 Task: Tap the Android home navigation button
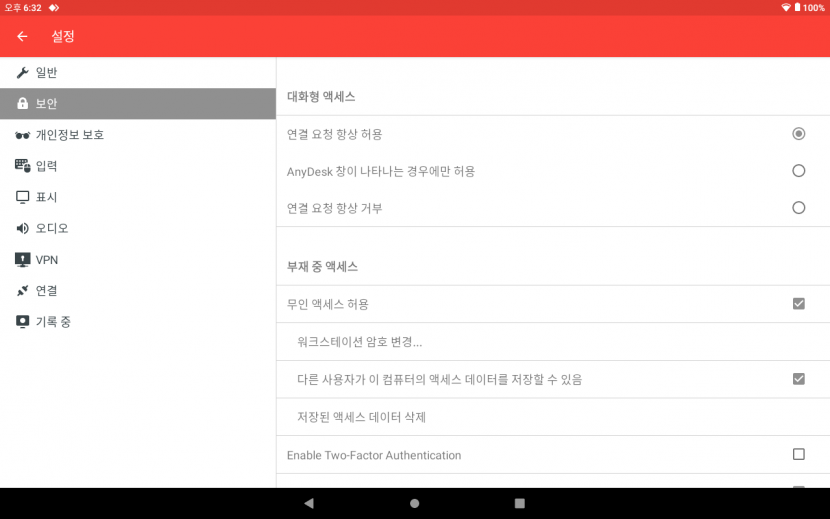pyautogui.click(x=414, y=503)
